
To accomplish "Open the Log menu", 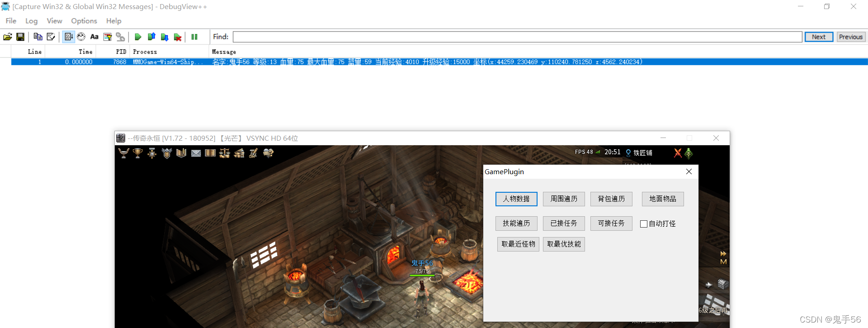I will (32, 21).
